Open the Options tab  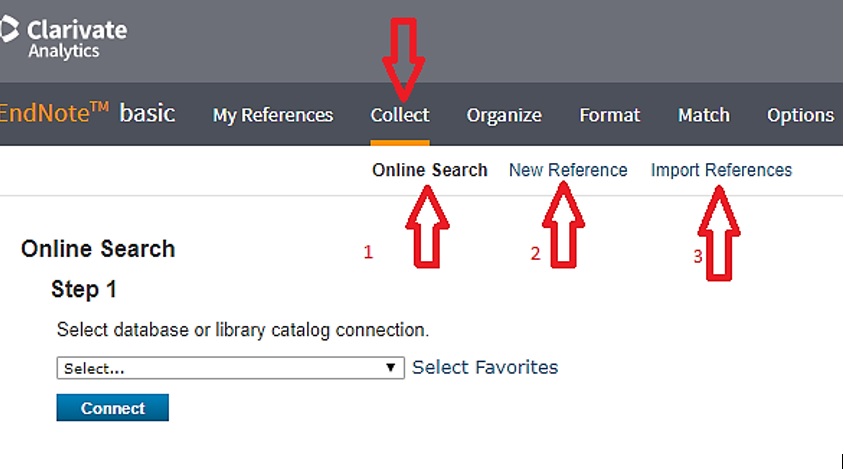[x=800, y=115]
